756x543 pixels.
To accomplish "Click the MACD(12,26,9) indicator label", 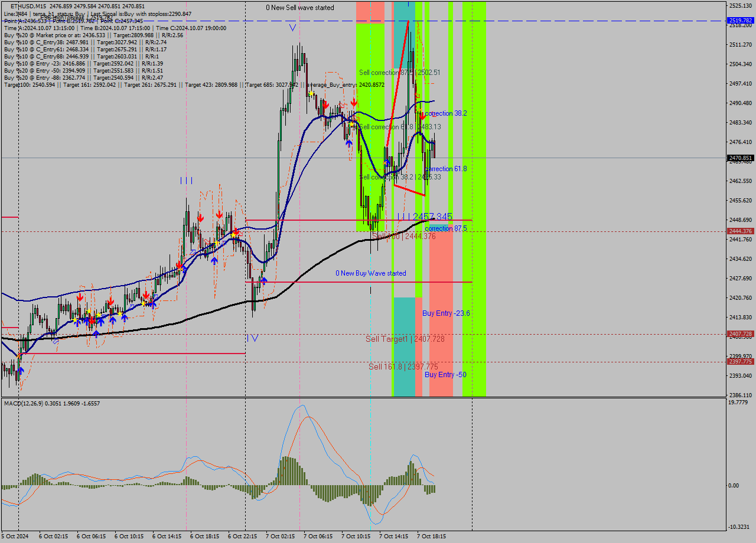I will [x=52, y=403].
